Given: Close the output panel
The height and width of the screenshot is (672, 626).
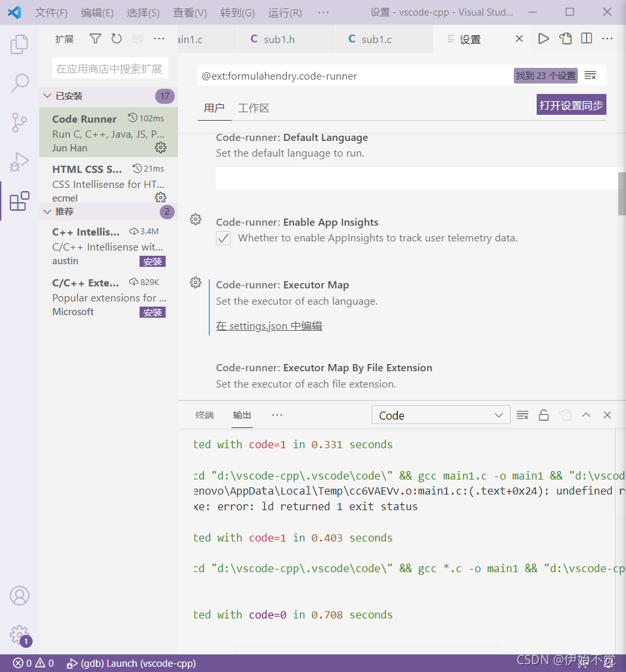Looking at the screenshot, I should pos(607,415).
